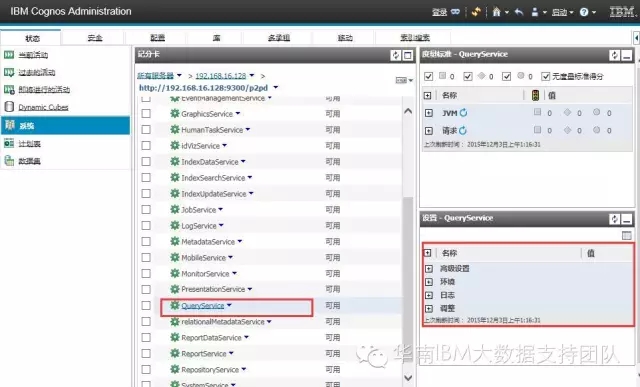
Task: Click the traffic light column header icon
Action: click(x=536, y=95)
